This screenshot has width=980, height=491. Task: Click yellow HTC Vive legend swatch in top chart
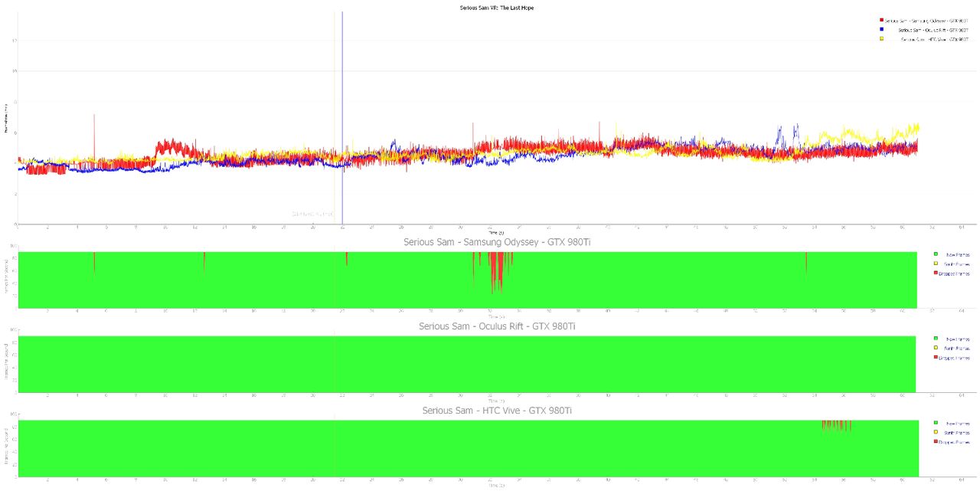click(x=881, y=38)
